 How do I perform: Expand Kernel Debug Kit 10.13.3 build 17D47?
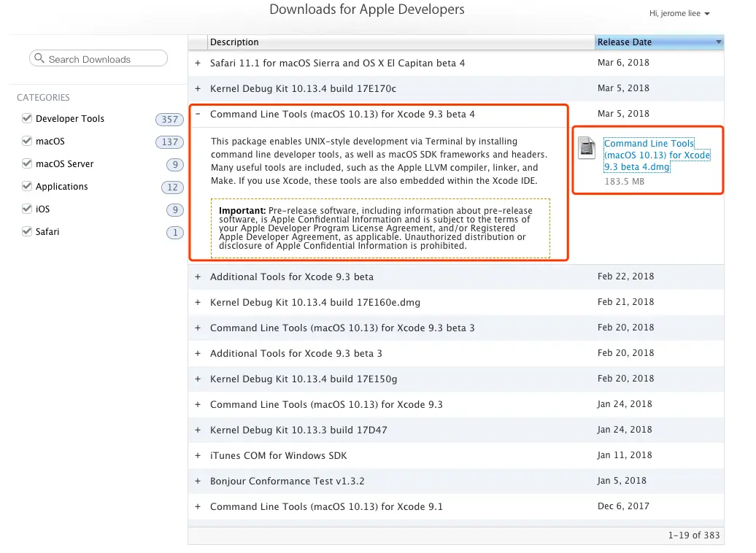coord(198,430)
